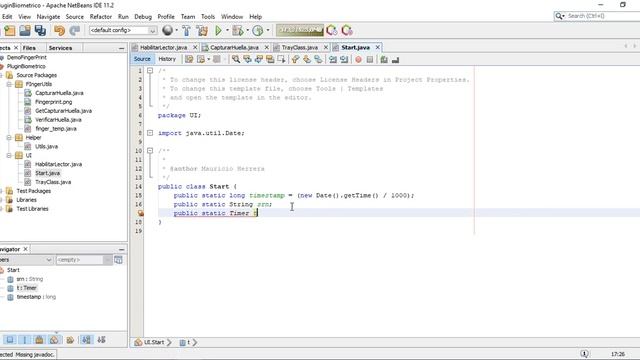Click the Source view button

click(x=142, y=59)
